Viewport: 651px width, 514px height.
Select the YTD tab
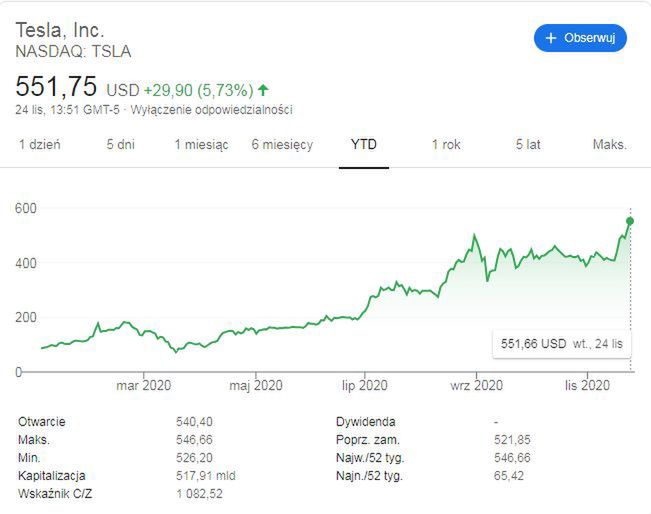point(364,145)
